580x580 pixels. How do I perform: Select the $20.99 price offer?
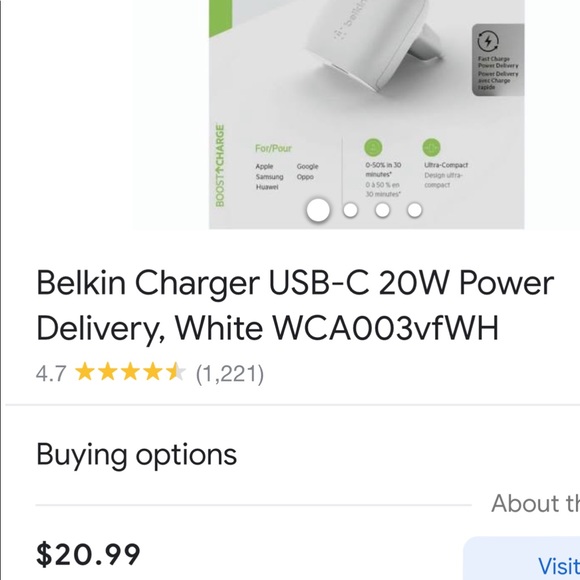(x=88, y=554)
